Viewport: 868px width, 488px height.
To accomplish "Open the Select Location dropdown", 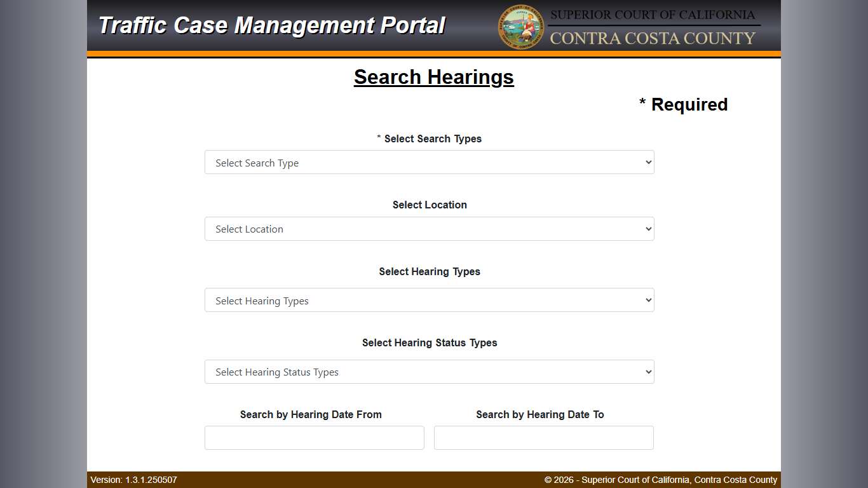I will pos(429,229).
